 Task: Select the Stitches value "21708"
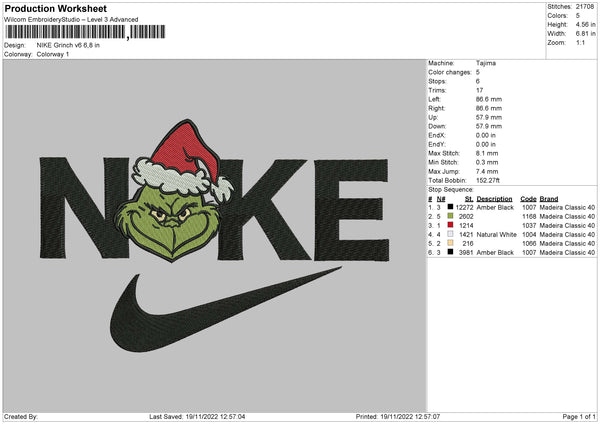point(585,7)
